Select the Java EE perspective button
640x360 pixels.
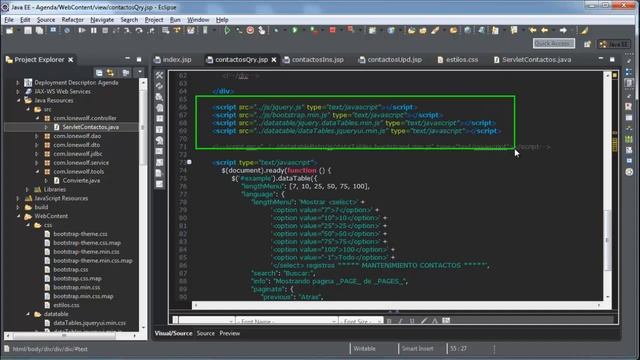[614, 44]
